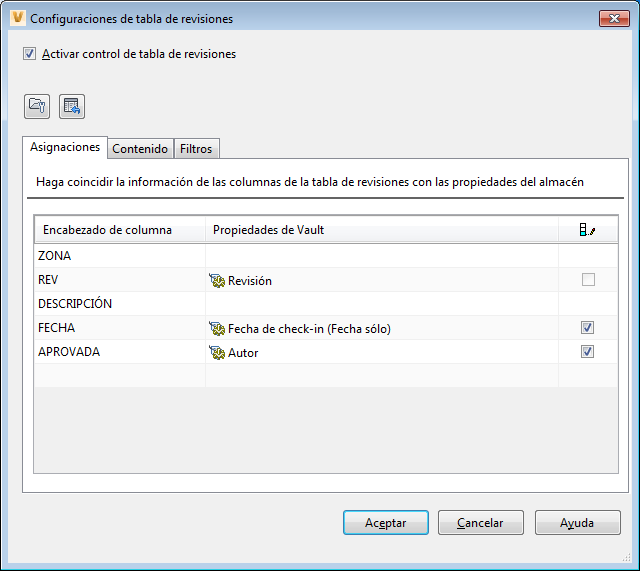This screenshot has width=640, height=571.
Task: Click the property icon beside Autor
Action: pyautogui.click(x=216, y=352)
